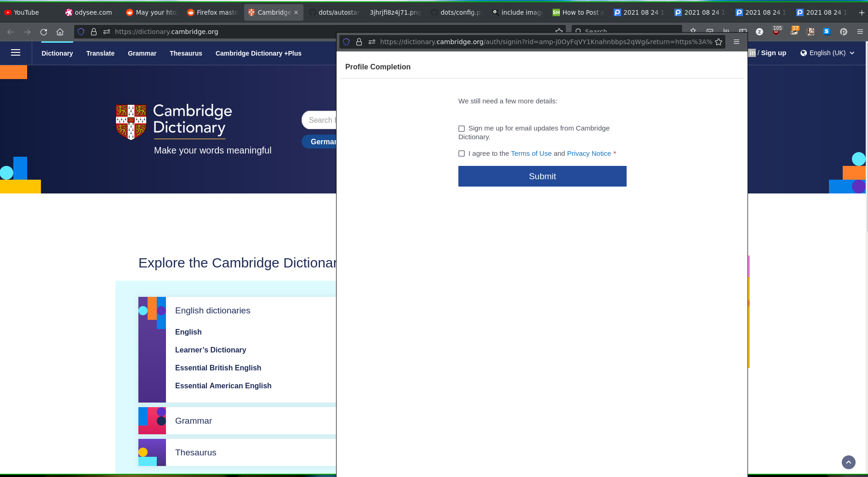868x477 pixels.
Task: Check email updates sign-up checkbox
Action: (x=462, y=129)
